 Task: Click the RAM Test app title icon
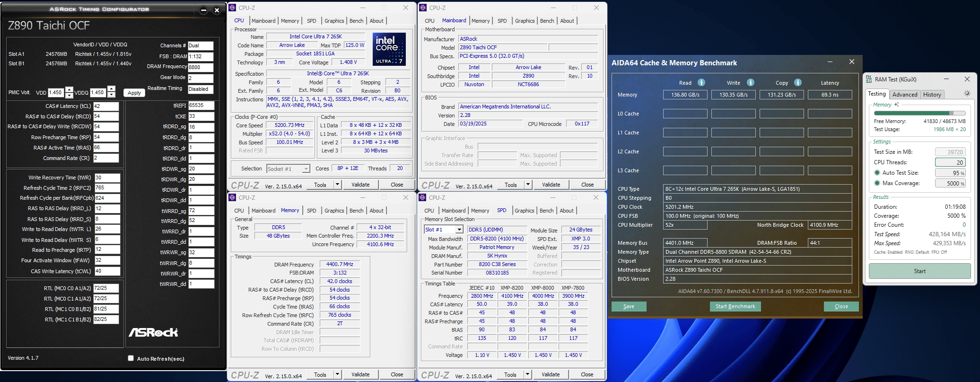869,79
